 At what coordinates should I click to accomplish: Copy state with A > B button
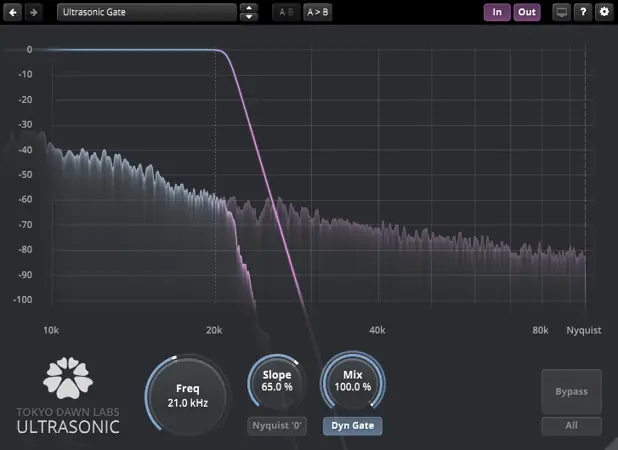point(318,12)
